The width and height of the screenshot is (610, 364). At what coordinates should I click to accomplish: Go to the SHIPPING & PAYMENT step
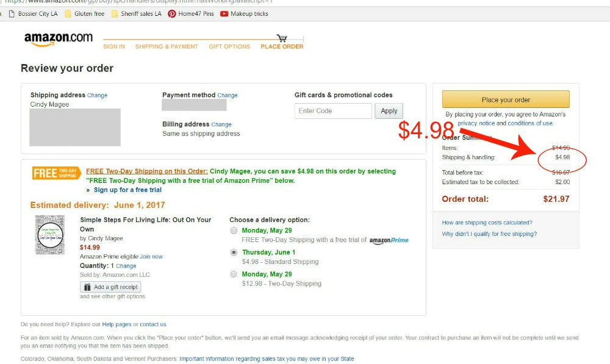click(167, 46)
